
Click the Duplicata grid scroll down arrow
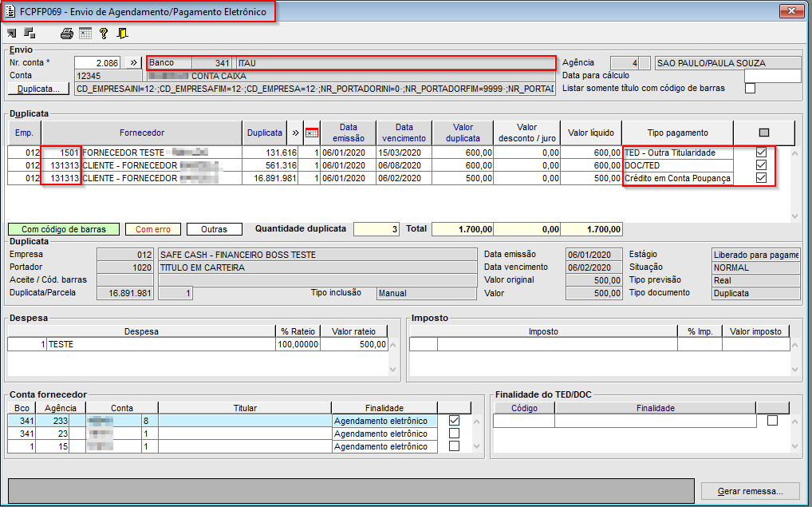click(795, 216)
